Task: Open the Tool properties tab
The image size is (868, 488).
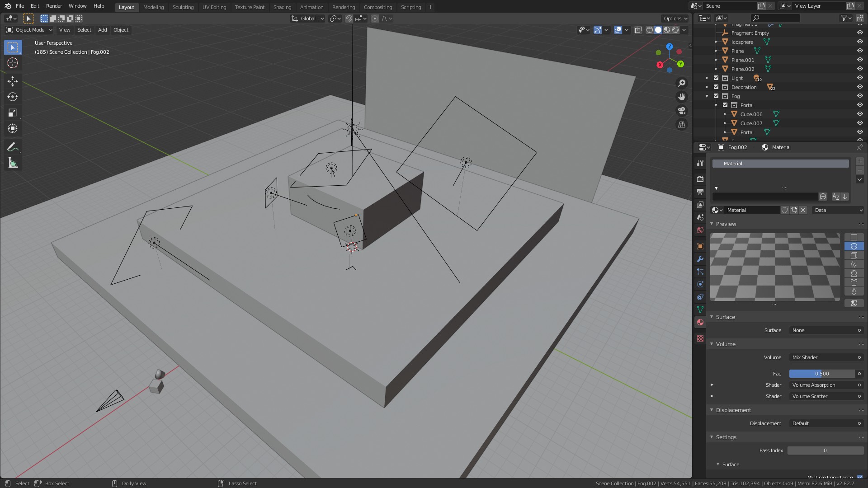Action: click(x=700, y=163)
